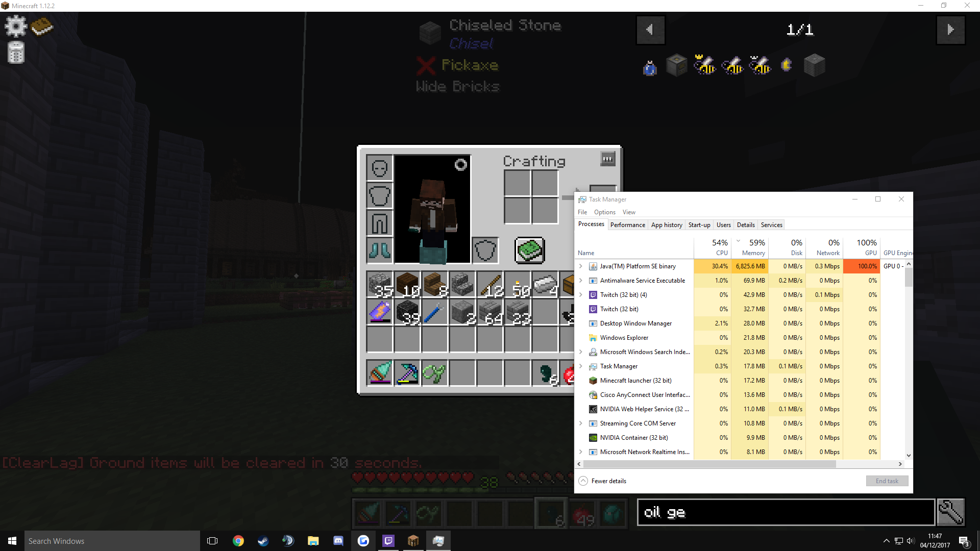Screen dimensions: 980x551
Task: Expand the Twitch 32 bit group process
Action: point(581,295)
